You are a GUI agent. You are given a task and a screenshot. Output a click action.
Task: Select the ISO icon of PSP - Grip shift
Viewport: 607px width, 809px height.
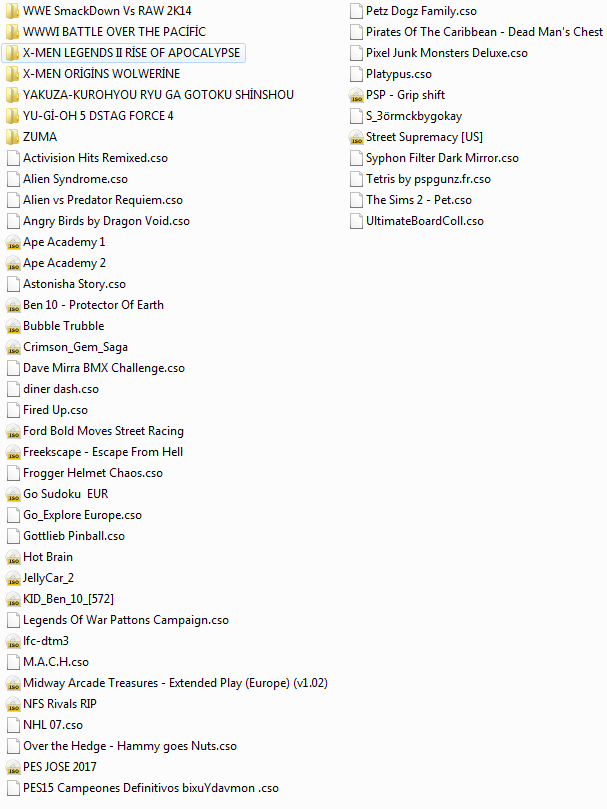tap(357, 95)
